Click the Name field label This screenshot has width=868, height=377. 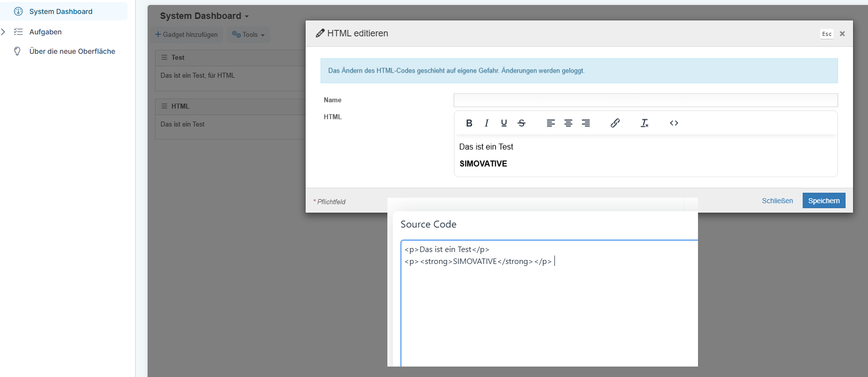pyautogui.click(x=333, y=100)
